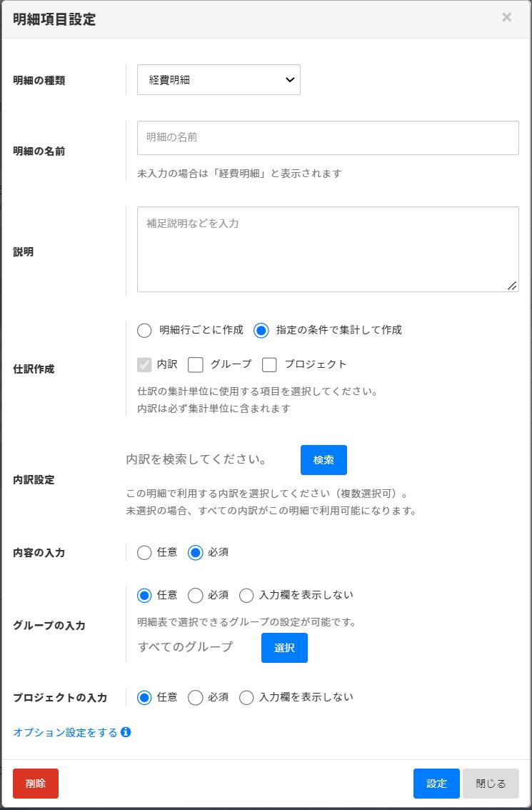
Task: Select 明細行ごとに作成 radio option
Action: pos(145,330)
